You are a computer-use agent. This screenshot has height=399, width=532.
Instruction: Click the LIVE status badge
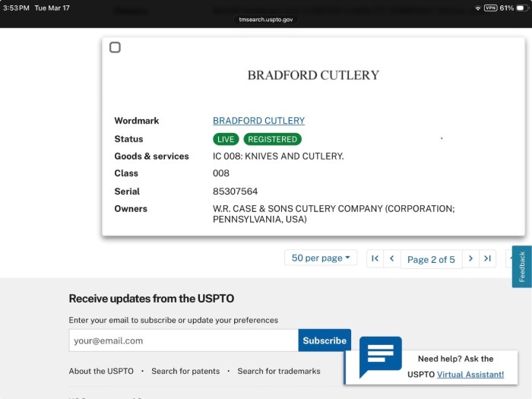coord(226,139)
